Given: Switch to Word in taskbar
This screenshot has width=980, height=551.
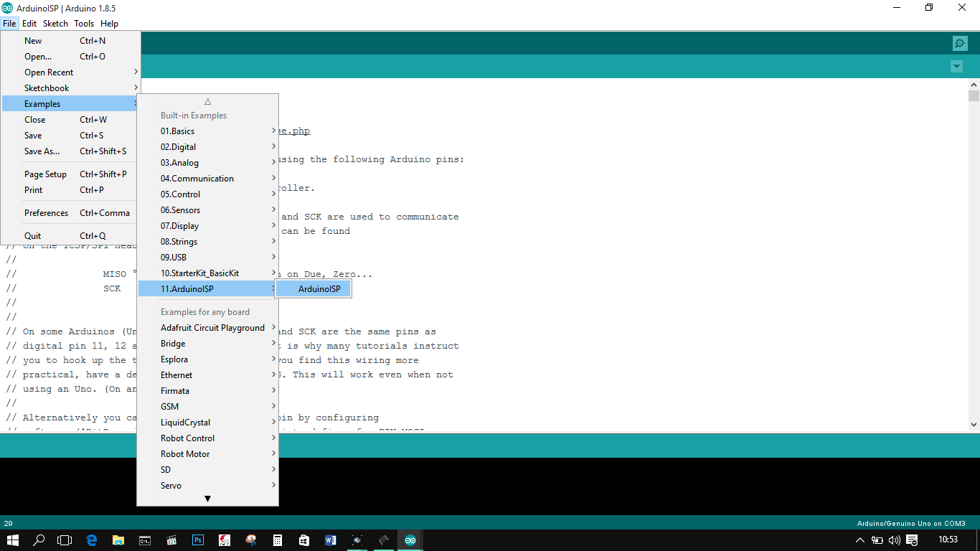Looking at the screenshot, I should 331,540.
